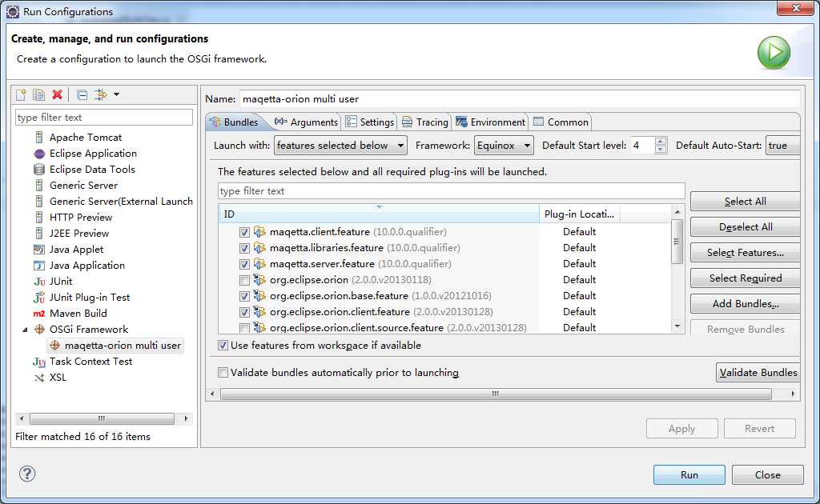
Task: Click the configuration Name input field
Action: (520, 98)
